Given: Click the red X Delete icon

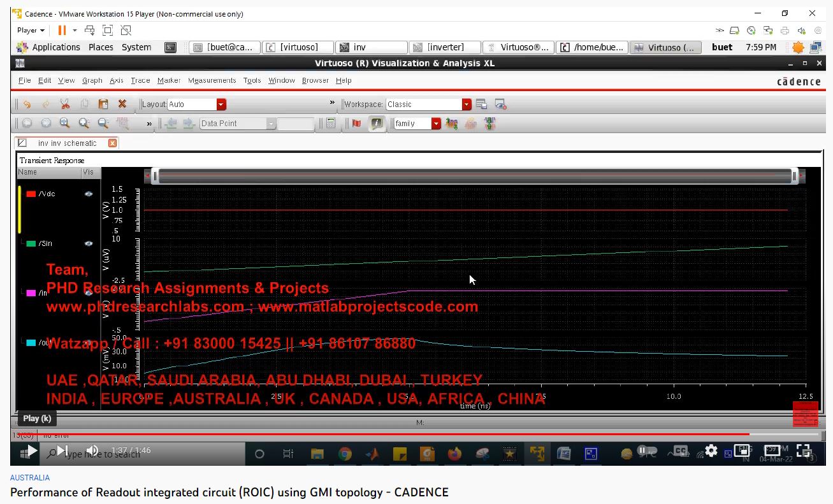Looking at the screenshot, I should 122,104.
